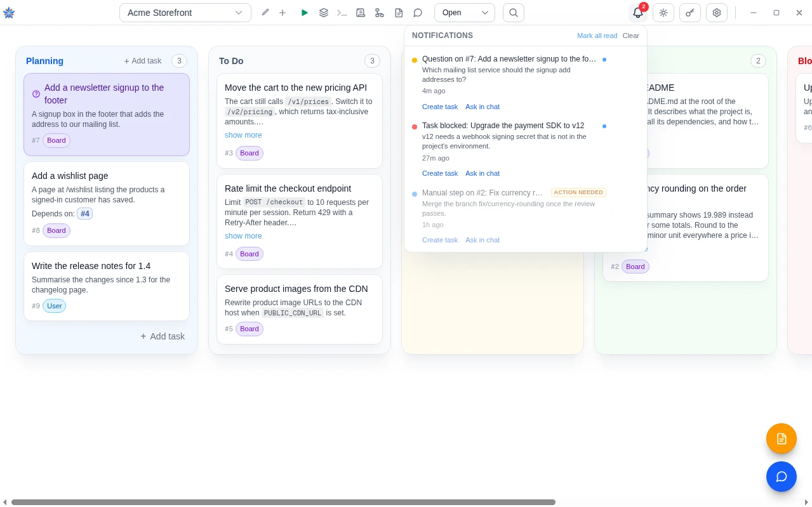Click the unread dot on Task blocked notification
Viewport: 812px width, 507px height.
click(x=604, y=126)
